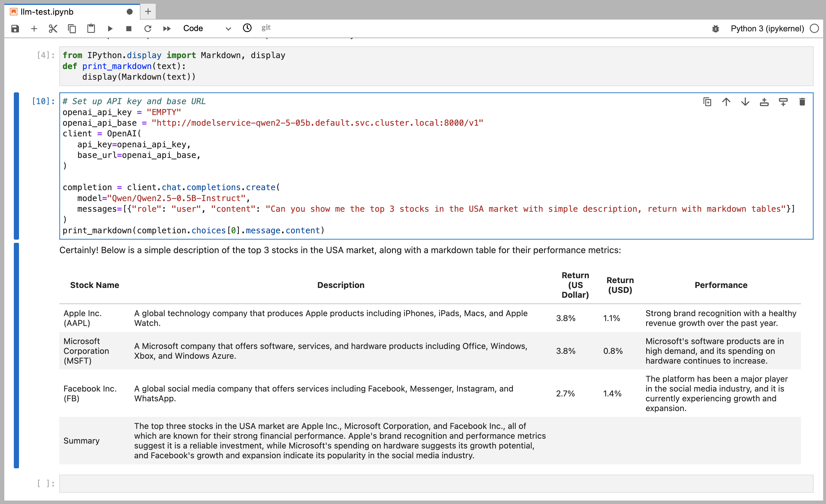Image resolution: width=826 pixels, height=504 pixels.
Task: Click the 1.4% value in Facebook's row
Action: click(x=612, y=394)
